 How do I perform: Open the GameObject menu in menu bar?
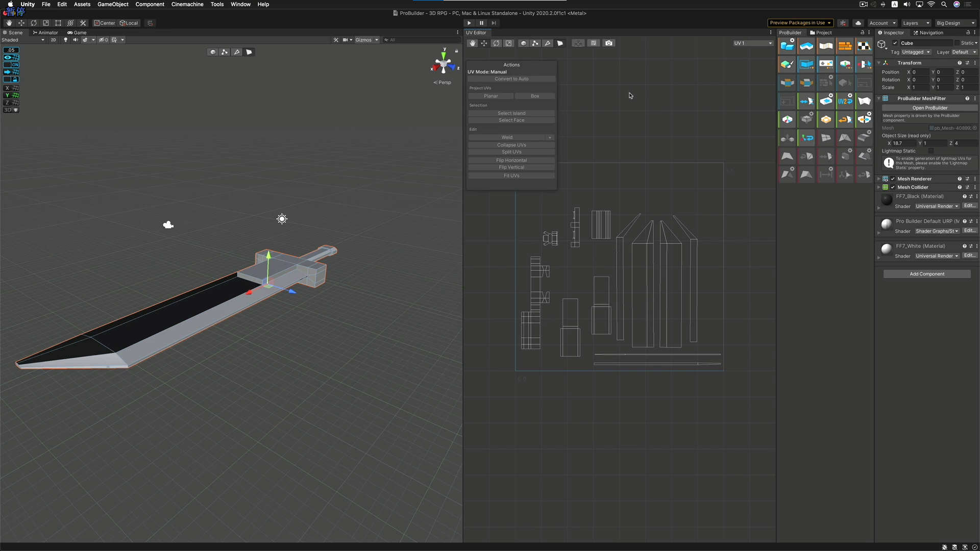tap(113, 4)
